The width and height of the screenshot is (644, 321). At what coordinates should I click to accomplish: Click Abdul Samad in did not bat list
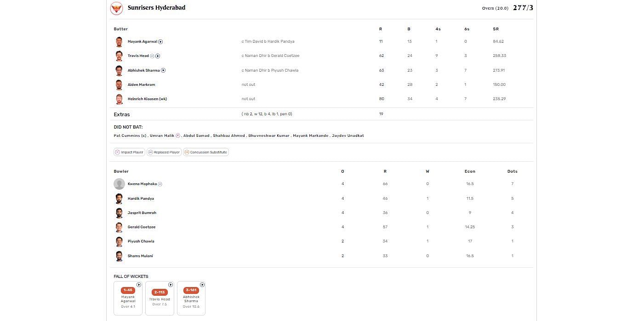pyautogui.click(x=196, y=136)
